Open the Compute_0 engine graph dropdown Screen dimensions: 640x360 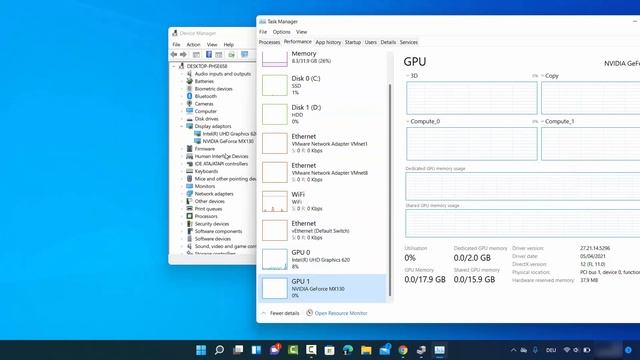point(423,122)
